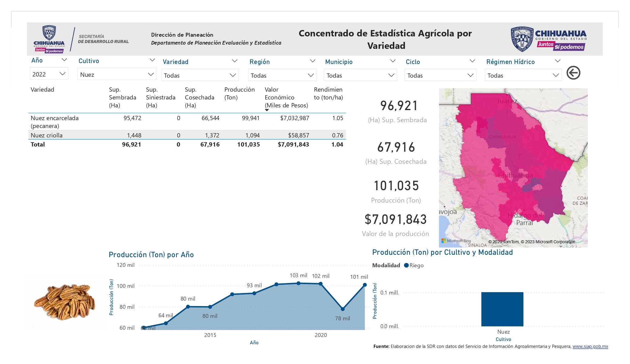Click the 93 mil data point in the line chart
Screen dimensions: 630x364
254,293
